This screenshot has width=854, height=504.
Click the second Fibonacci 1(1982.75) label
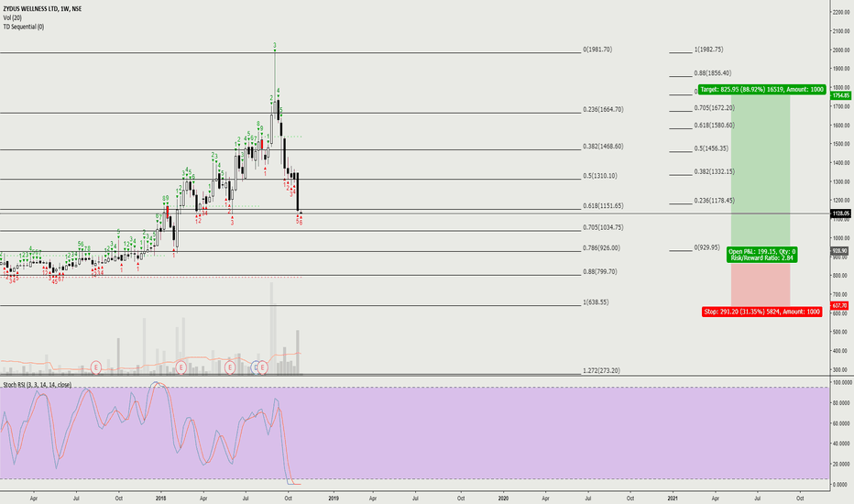[x=708, y=49]
